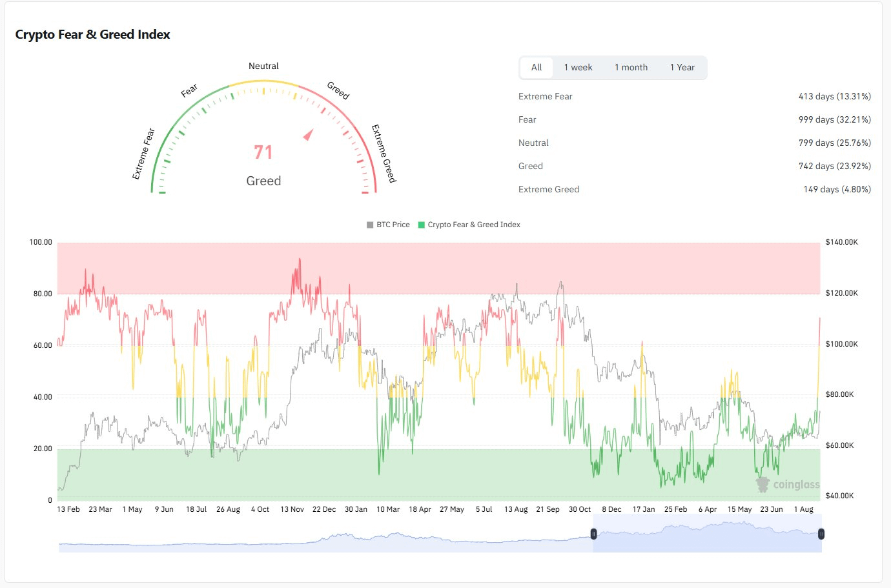Click the 17 Jan date label
This screenshot has width=891, height=588.
644,509
